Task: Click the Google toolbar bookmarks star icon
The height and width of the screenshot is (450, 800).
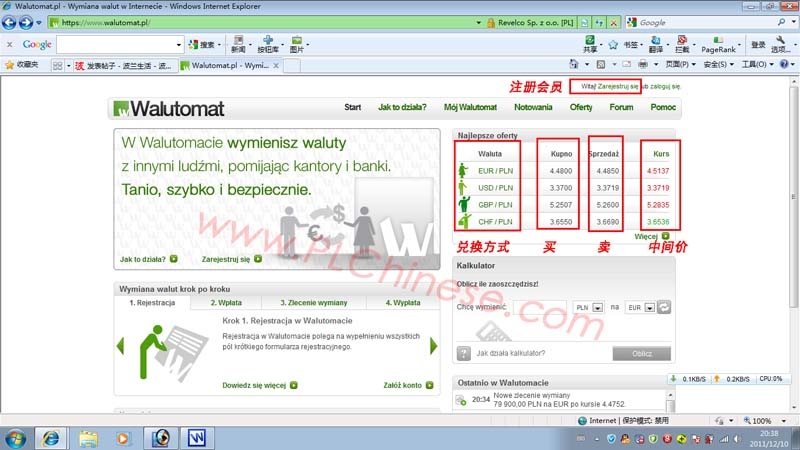Action: pyautogui.click(x=613, y=45)
